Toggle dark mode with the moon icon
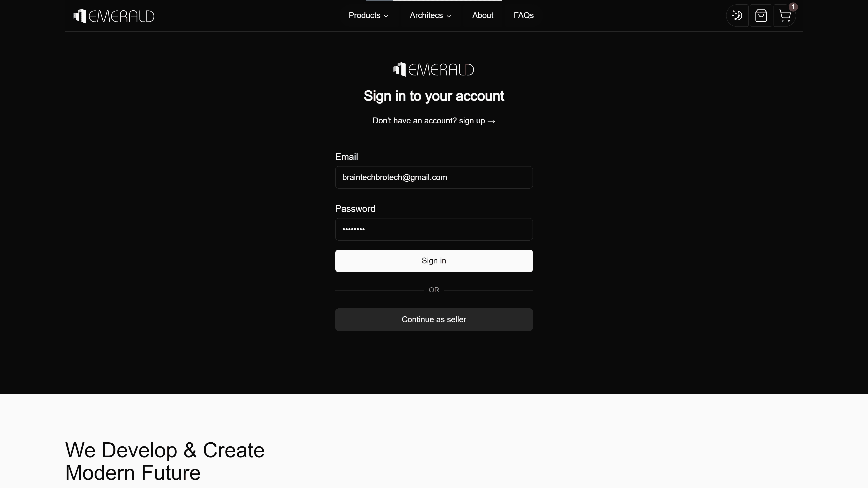The width and height of the screenshot is (868, 488). 737,16
